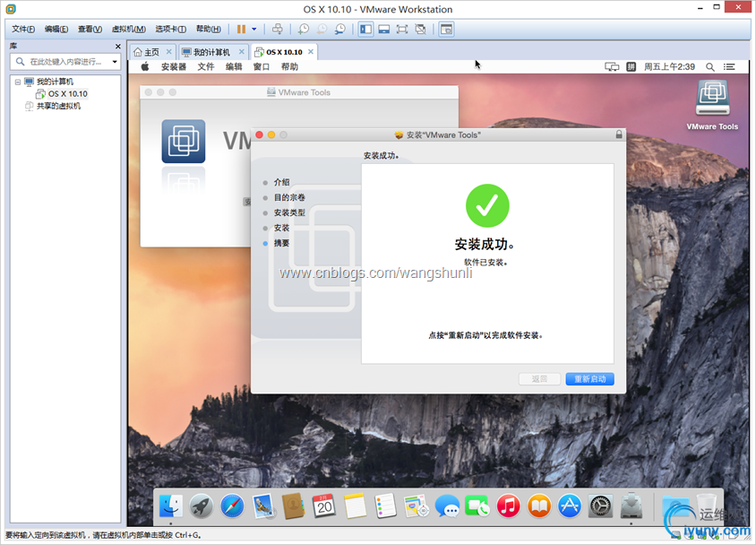This screenshot has height=545, width=756.
Task: Open the 查看(V) menu
Action: [90, 30]
